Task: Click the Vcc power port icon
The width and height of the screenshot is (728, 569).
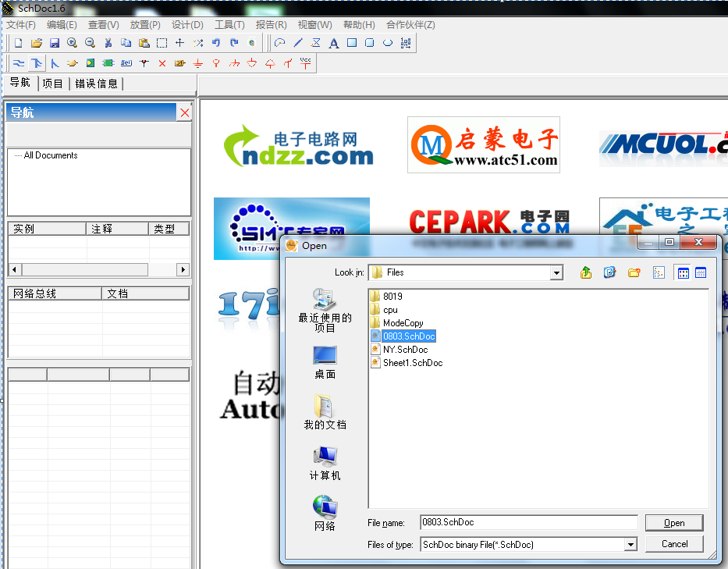Action: (x=307, y=62)
